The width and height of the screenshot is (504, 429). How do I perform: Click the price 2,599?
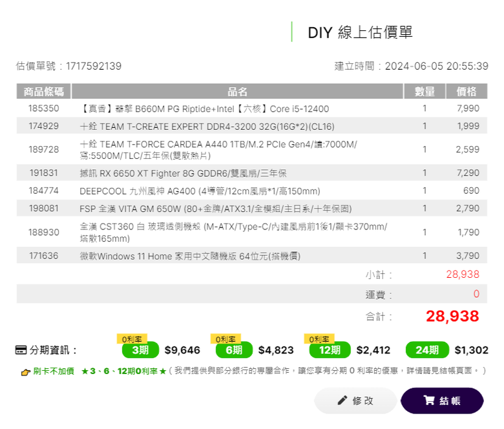pos(468,149)
